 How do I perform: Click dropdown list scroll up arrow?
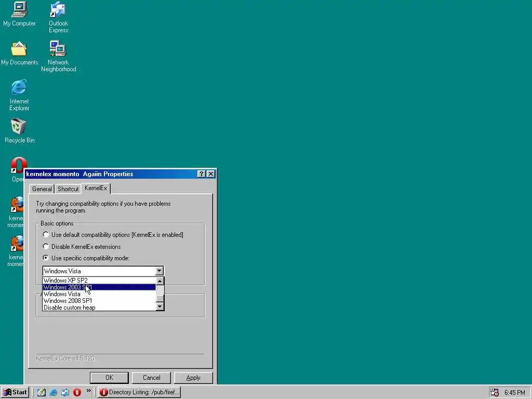[x=159, y=281]
